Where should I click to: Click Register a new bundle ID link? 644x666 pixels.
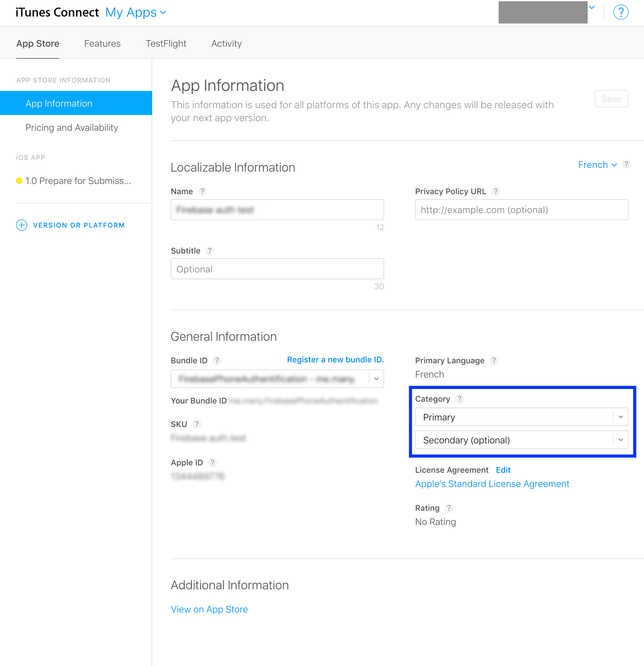(x=335, y=360)
